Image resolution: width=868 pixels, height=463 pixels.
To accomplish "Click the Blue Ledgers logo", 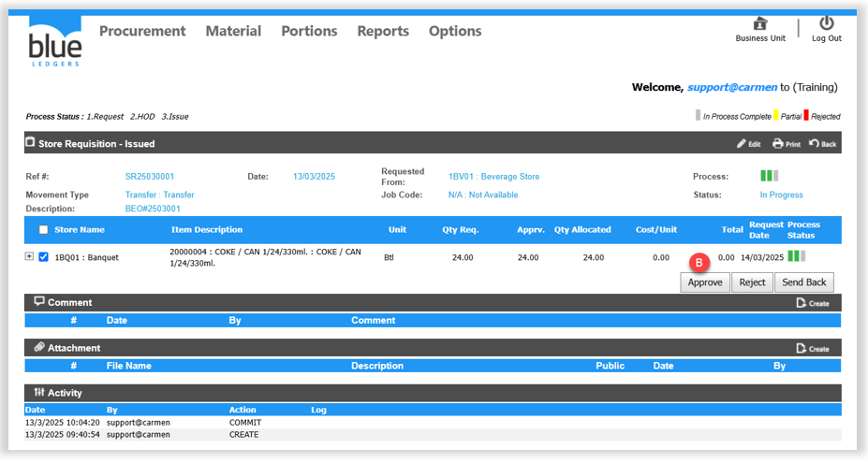I will pos(54,41).
